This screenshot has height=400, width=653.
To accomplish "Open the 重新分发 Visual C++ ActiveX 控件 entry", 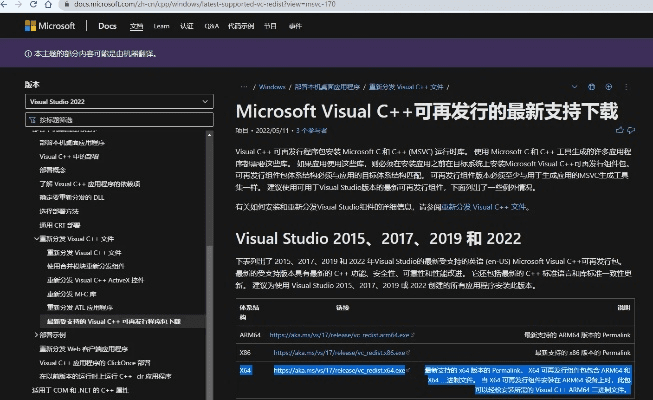I will (95, 280).
